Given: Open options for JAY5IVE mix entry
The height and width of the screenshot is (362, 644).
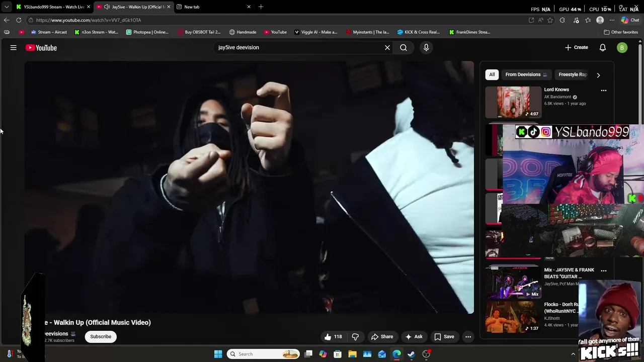Looking at the screenshot, I should 604,270.
